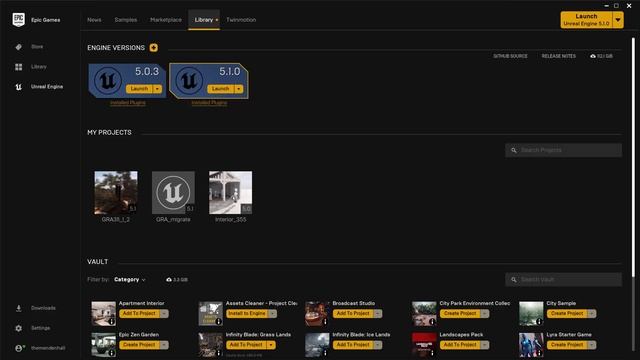Click the Epic Games logo
This screenshot has height=360, width=640.
[18, 20]
